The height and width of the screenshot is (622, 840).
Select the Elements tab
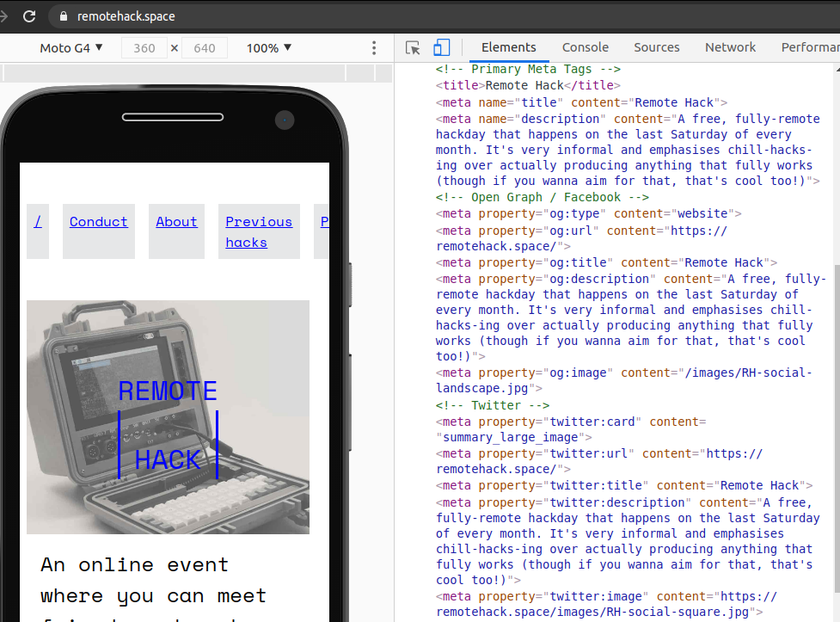point(508,47)
